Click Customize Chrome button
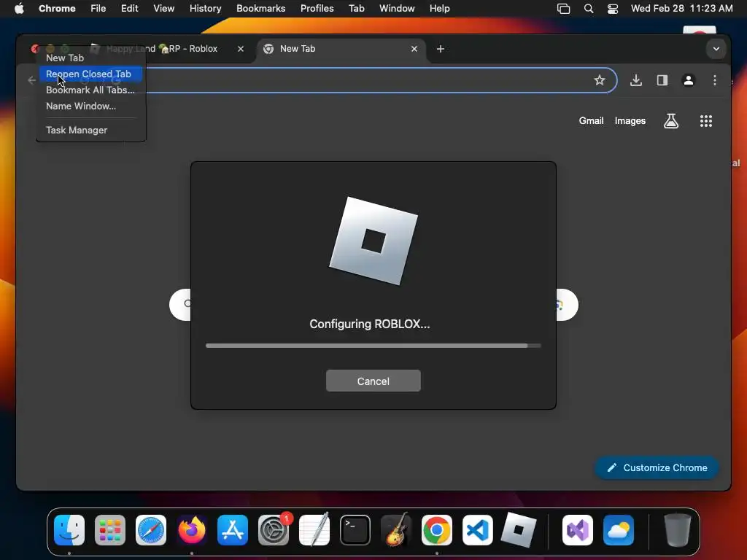Image resolution: width=747 pixels, height=560 pixels. point(657,467)
